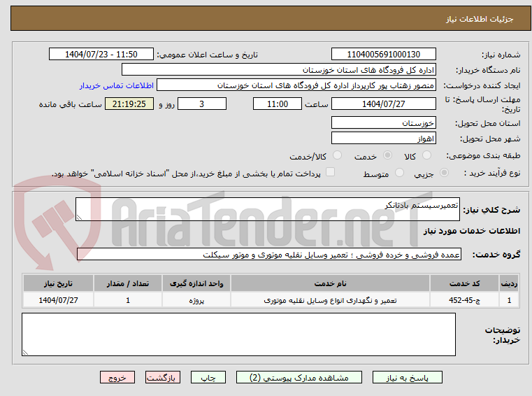Open the اطلاعات تماس خریدار link
532x396 pixels.
click(x=117, y=85)
